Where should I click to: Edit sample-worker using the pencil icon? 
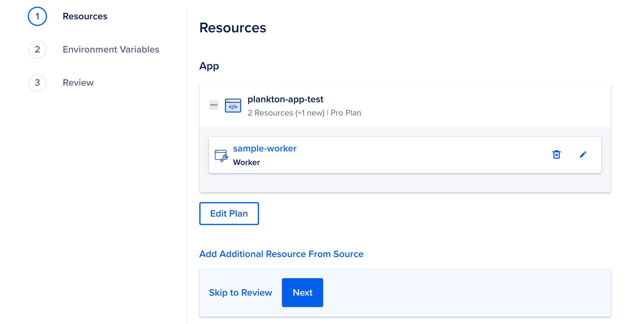point(583,154)
